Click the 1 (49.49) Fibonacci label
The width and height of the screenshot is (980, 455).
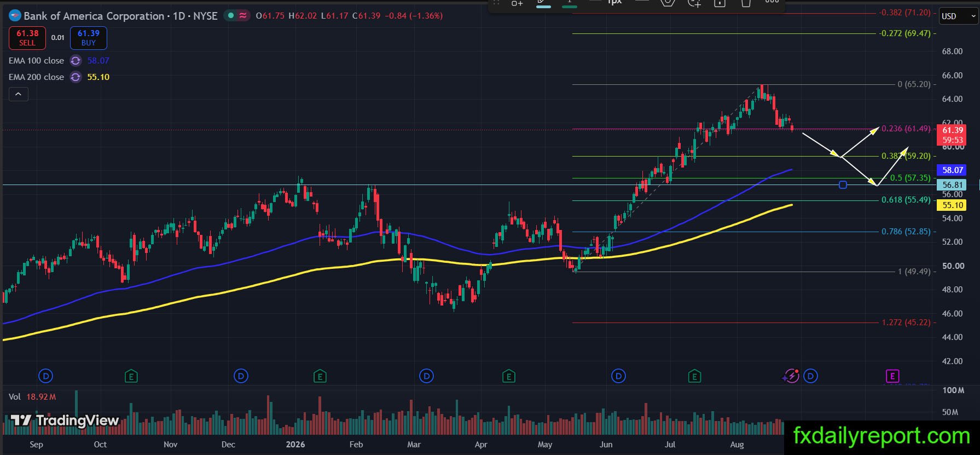914,272
